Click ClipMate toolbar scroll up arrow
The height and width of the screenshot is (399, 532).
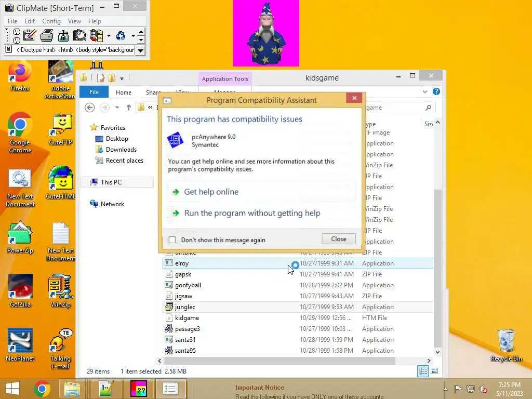click(x=141, y=32)
